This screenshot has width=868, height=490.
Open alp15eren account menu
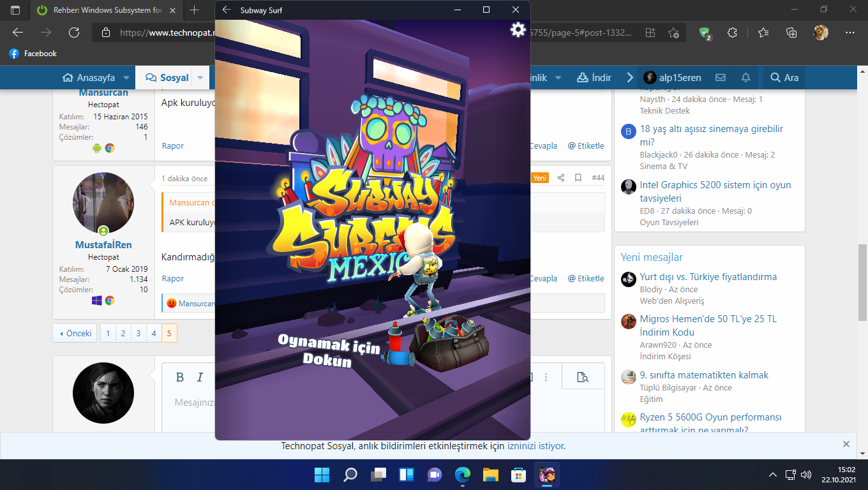pos(672,78)
